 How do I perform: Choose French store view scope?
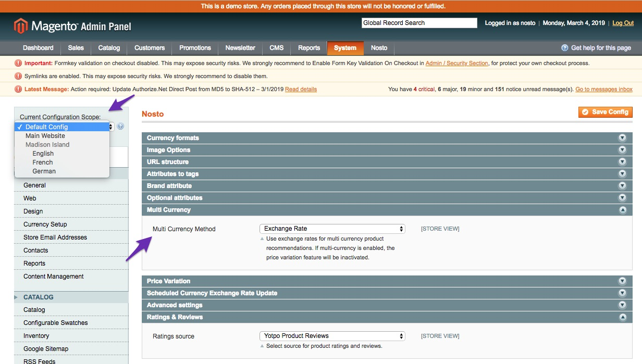tap(62, 162)
